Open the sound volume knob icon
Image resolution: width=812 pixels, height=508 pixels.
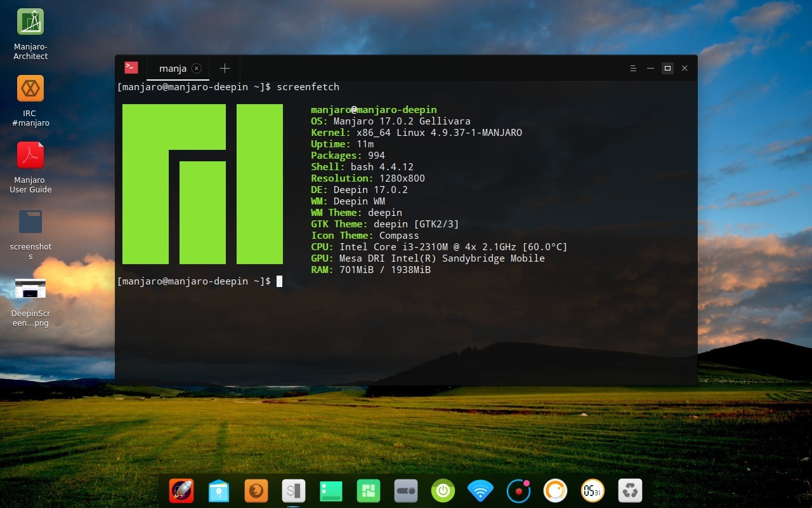point(555,490)
